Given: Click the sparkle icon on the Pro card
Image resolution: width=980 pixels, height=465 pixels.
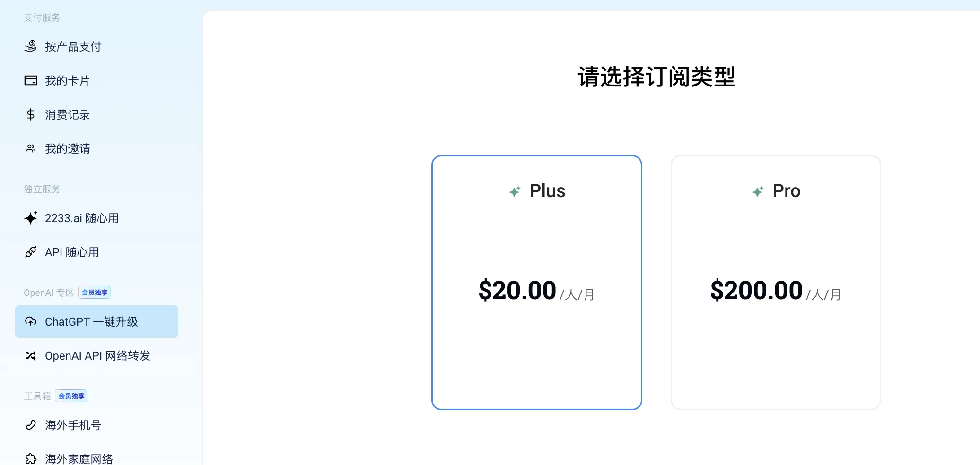Looking at the screenshot, I should [758, 191].
